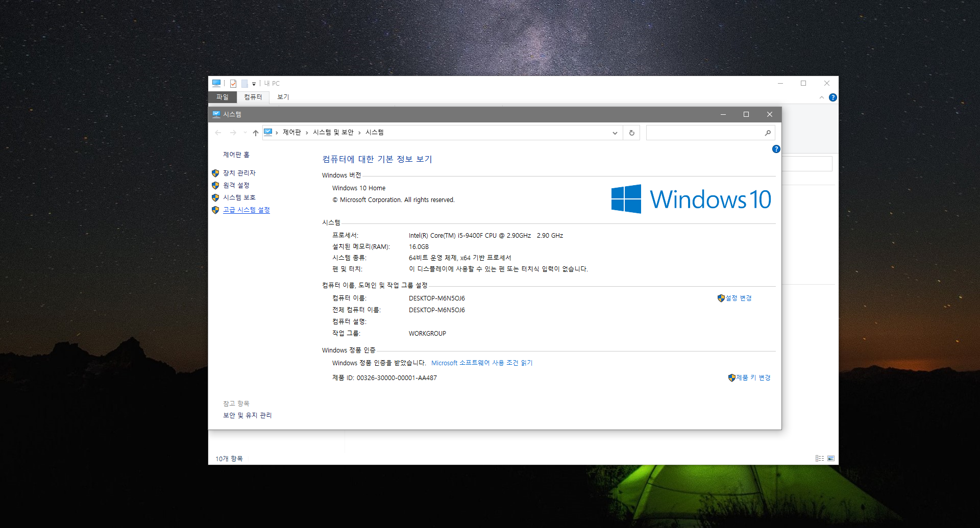Click the Windows 10 logo
The image size is (980, 528).
pyautogui.click(x=691, y=199)
